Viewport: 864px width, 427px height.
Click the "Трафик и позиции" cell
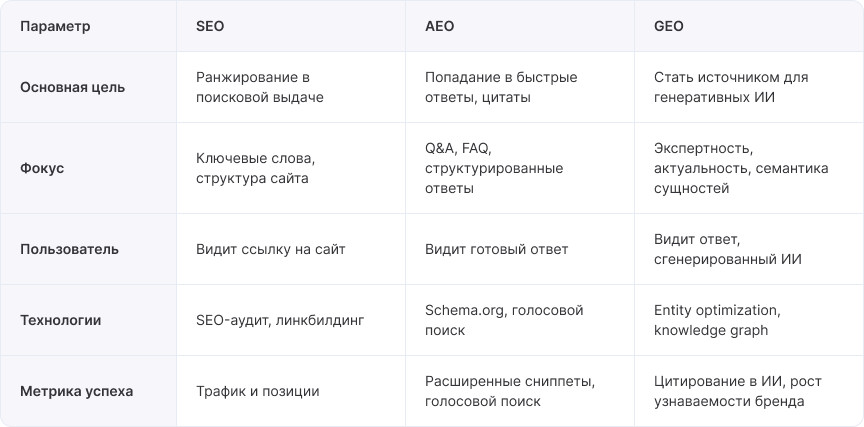(x=258, y=391)
